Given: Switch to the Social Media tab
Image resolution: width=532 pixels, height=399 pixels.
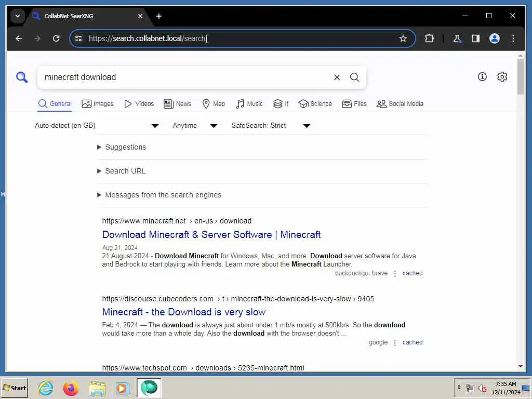Looking at the screenshot, I should (x=400, y=104).
